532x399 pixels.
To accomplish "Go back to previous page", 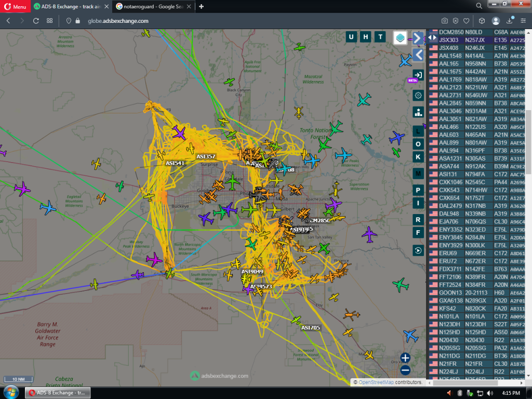I will pyautogui.click(x=8, y=21).
